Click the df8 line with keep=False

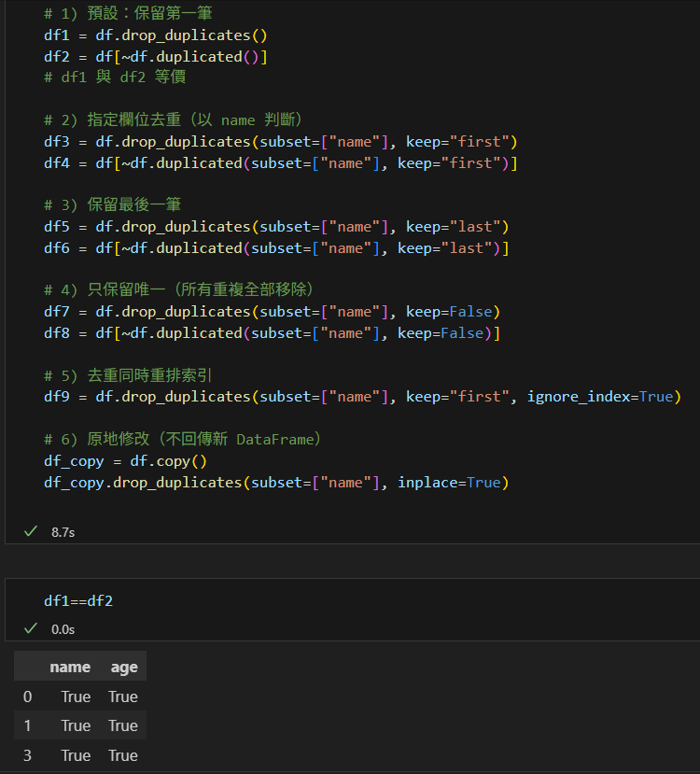point(273,333)
